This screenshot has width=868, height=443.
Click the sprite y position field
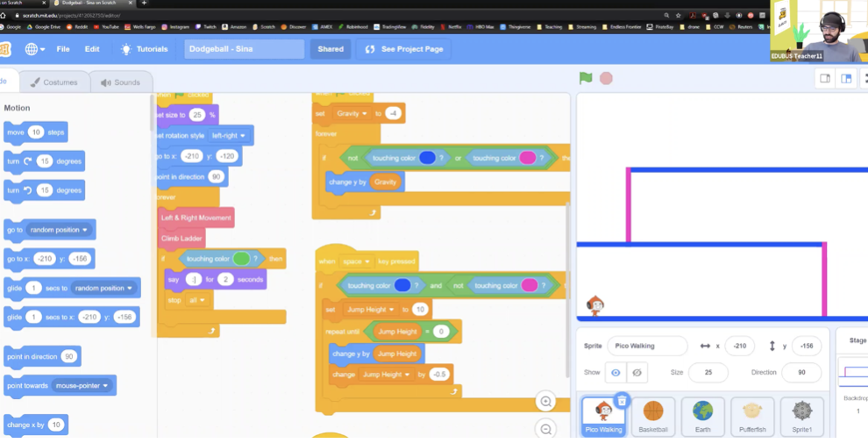(806, 346)
